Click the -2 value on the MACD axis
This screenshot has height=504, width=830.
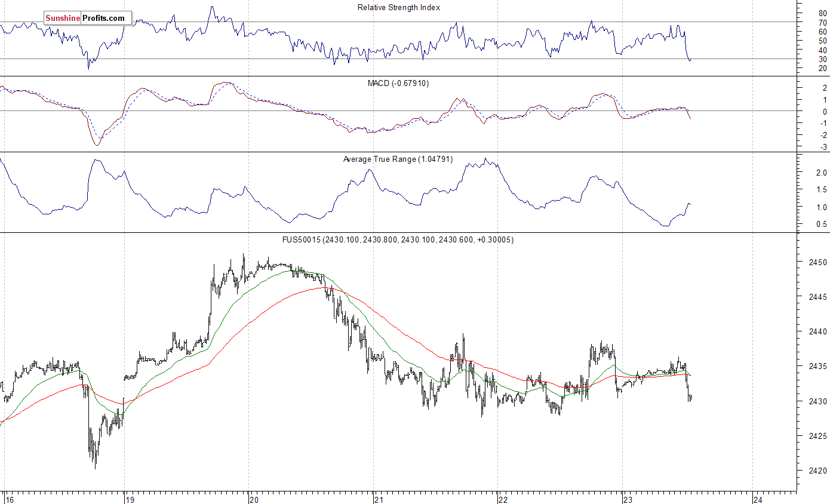pos(823,135)
